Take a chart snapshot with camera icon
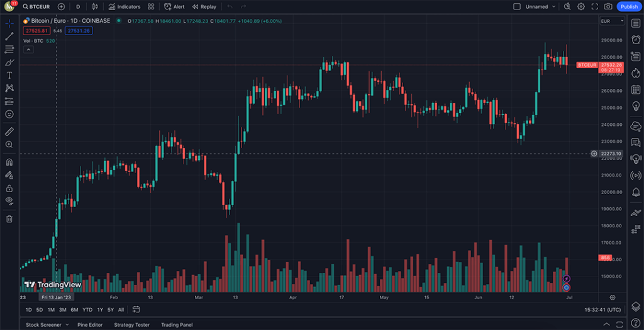 [x=608, y=6]
